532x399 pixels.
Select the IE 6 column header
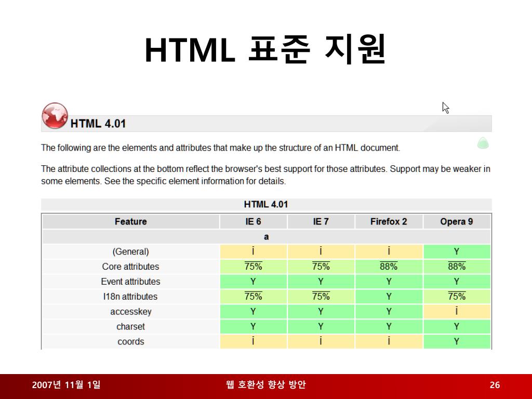253,221
